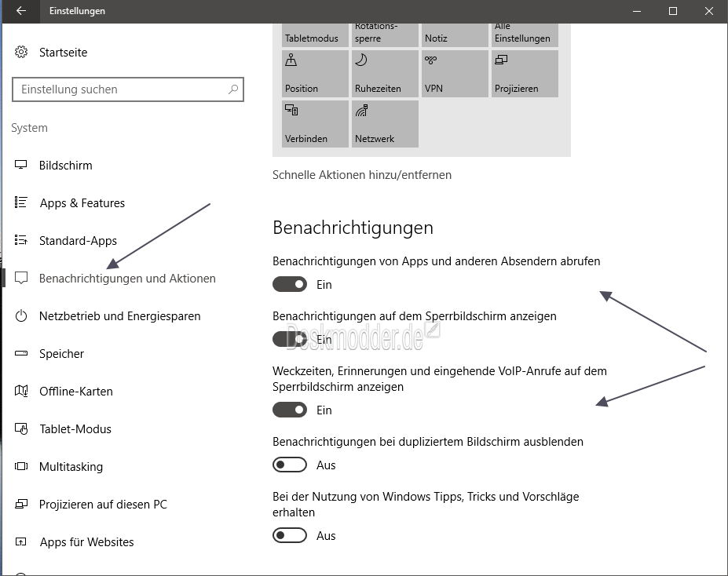Open Schnelle Aktionen hinzu/entfernen
This screenshot has height=576, width=728.
click(x=361, y=174)
